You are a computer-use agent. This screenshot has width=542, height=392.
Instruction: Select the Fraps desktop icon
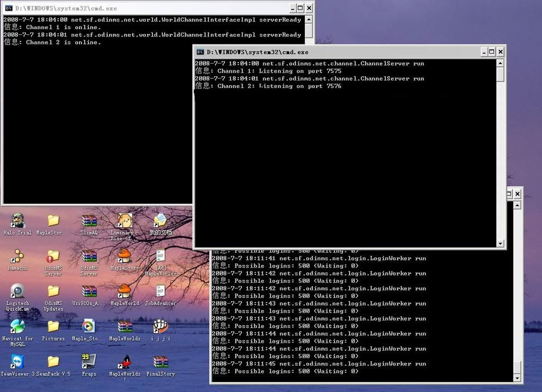(89, 362)
